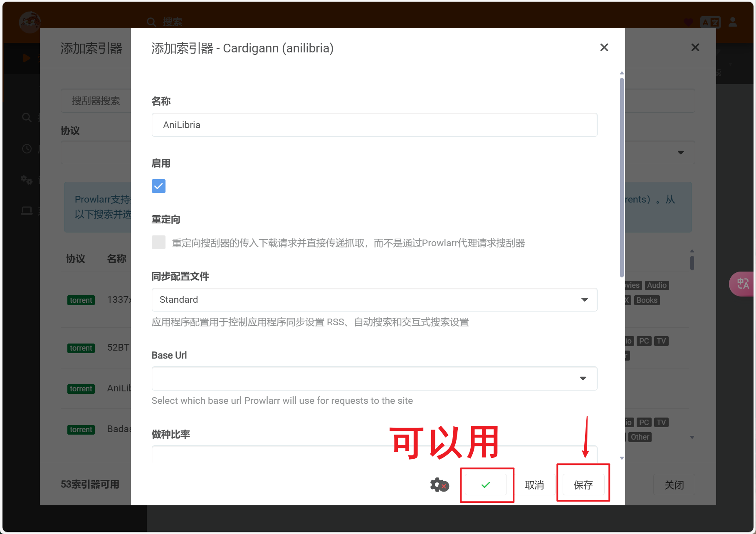Click the play icon in the orange toolbar

[27, 58]
